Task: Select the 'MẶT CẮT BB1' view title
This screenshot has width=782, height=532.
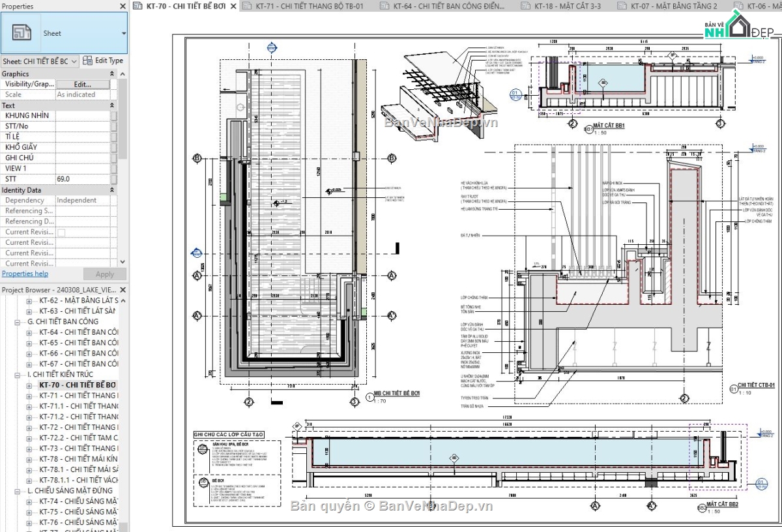Action: point(609,126)
